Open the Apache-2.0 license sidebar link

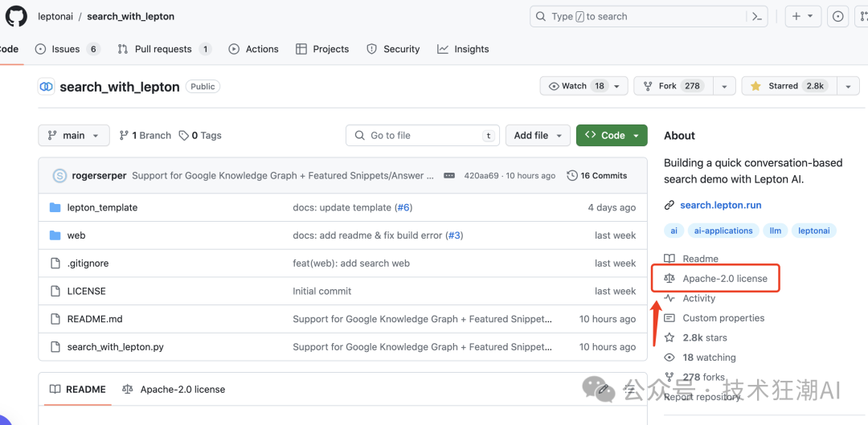pos(724,279)
